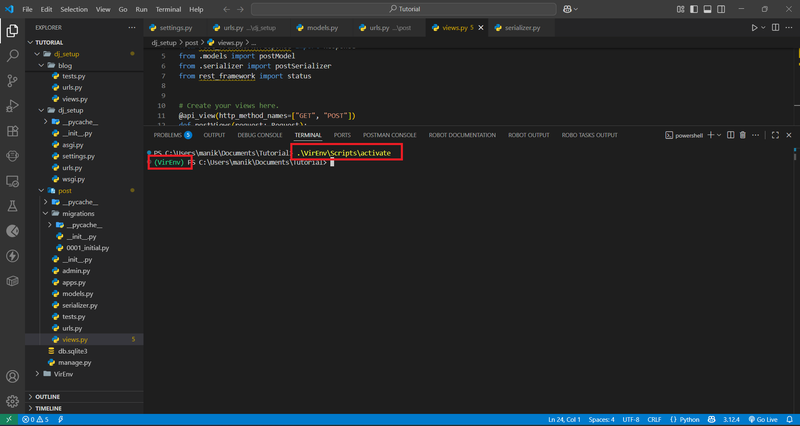Open the Copilot dropdown chevron
The image size is (800, 426).
click(576, 9)
